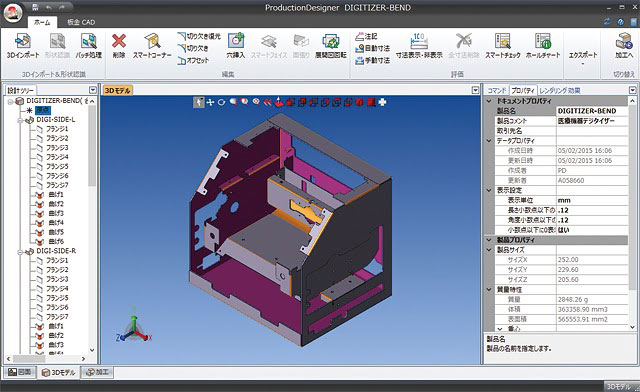The image size is (640, 392).
Task: Edit the 製品コメント value field
Action: click(592, 121)
